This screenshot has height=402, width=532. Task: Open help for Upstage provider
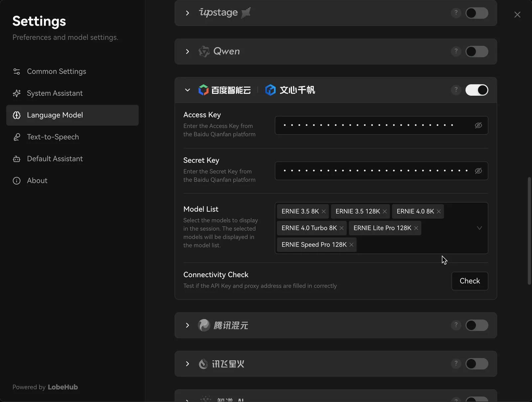[x=456, y=13]
